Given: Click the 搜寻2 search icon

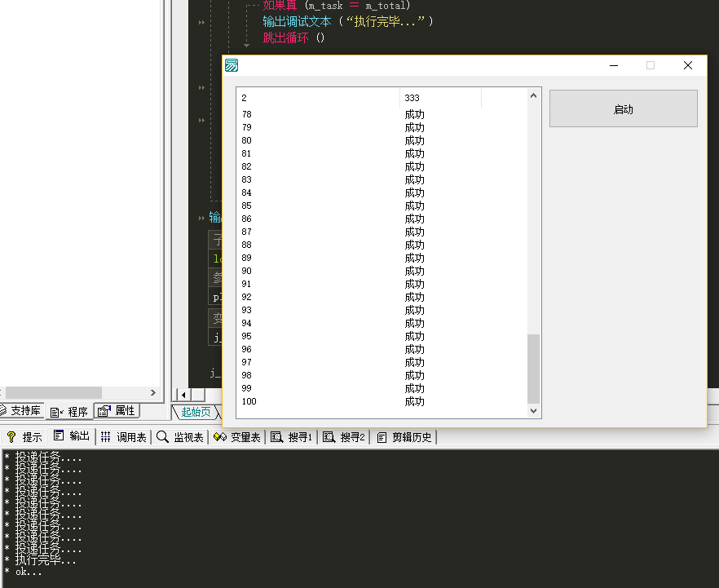Looking at the screenshot, I should tap(329, 437).
